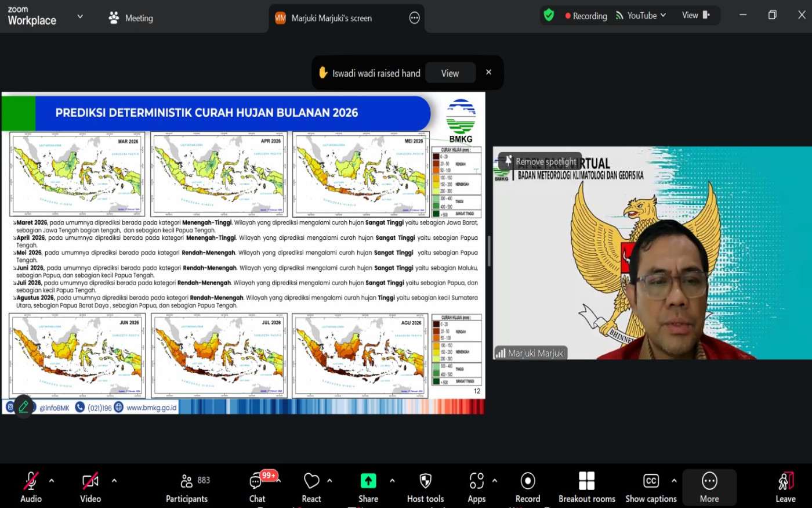
Task: Click Remove spotlight on the video
Action: point(540,161)
